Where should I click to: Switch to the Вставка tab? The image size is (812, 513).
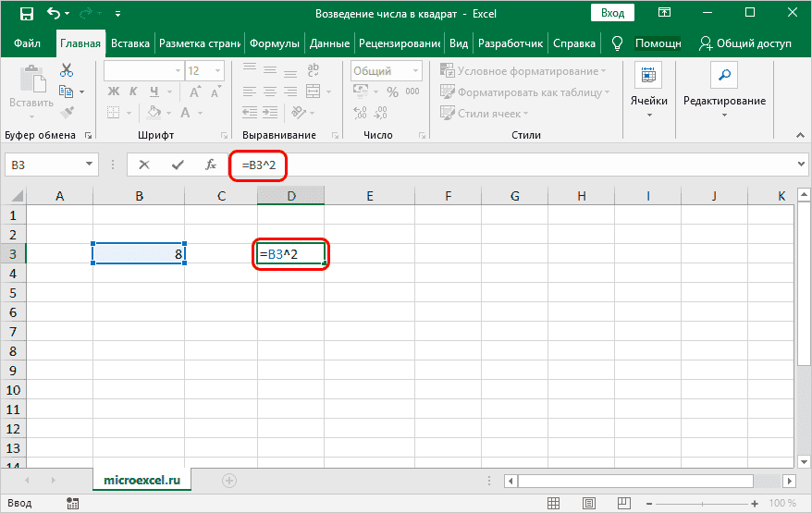click(130, 43)
